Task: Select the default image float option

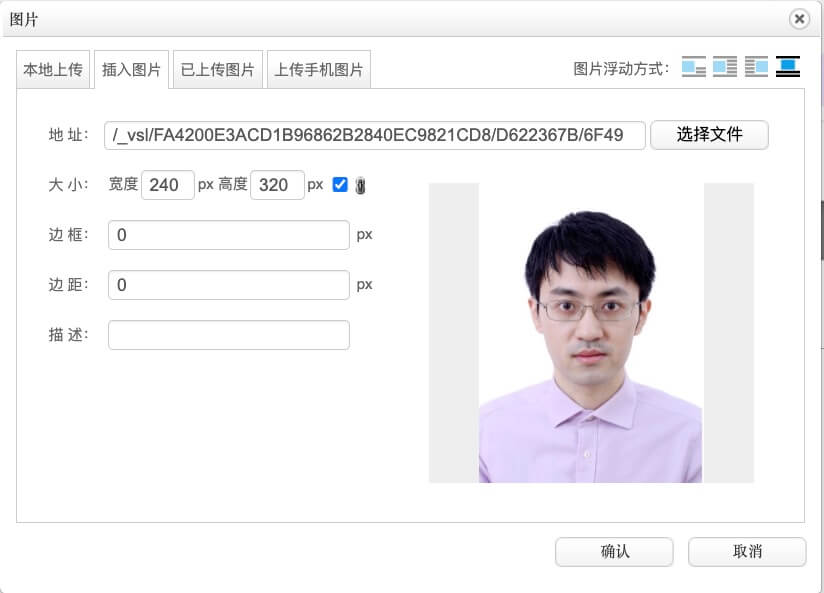Action: 694,67
